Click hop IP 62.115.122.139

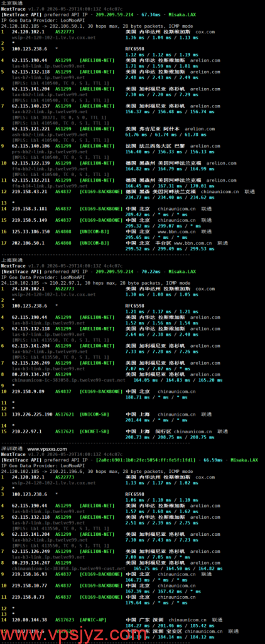click(31, 163)
